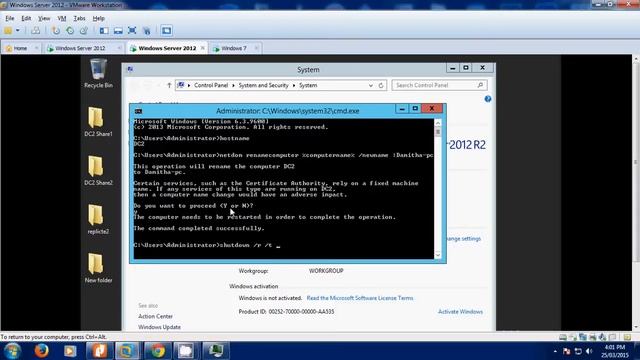Click Send Ctrl+Alt+Del toolbar icon
Viewport: 640px width, 360px height.
[36, 31]
